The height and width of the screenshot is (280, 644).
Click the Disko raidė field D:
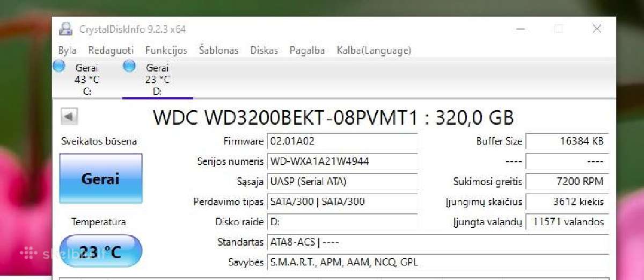tap(342, 221)
